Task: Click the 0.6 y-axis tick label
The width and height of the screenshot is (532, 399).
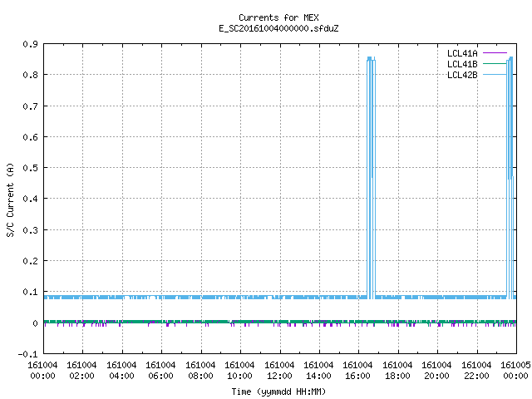Action: point(30,137)
